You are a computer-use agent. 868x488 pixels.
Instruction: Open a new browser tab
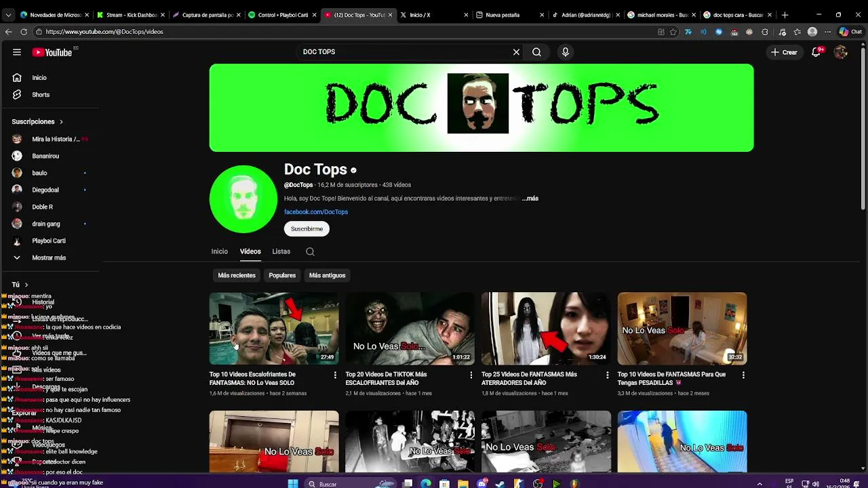click(785, 15)
